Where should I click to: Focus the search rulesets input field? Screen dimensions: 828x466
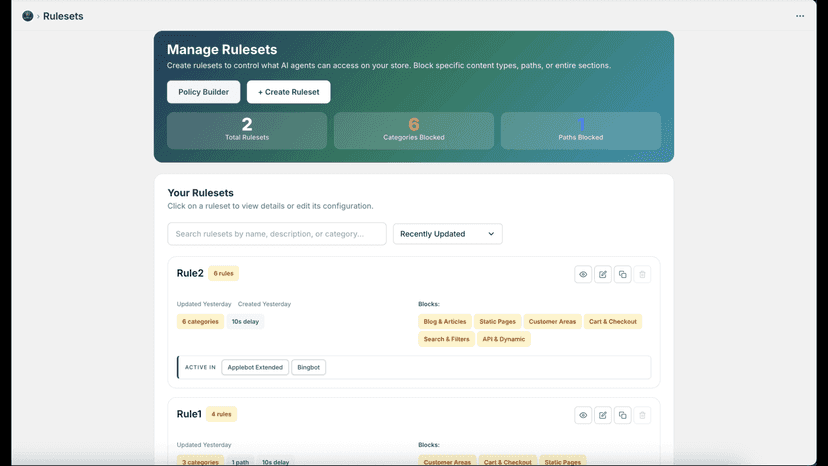277,234
